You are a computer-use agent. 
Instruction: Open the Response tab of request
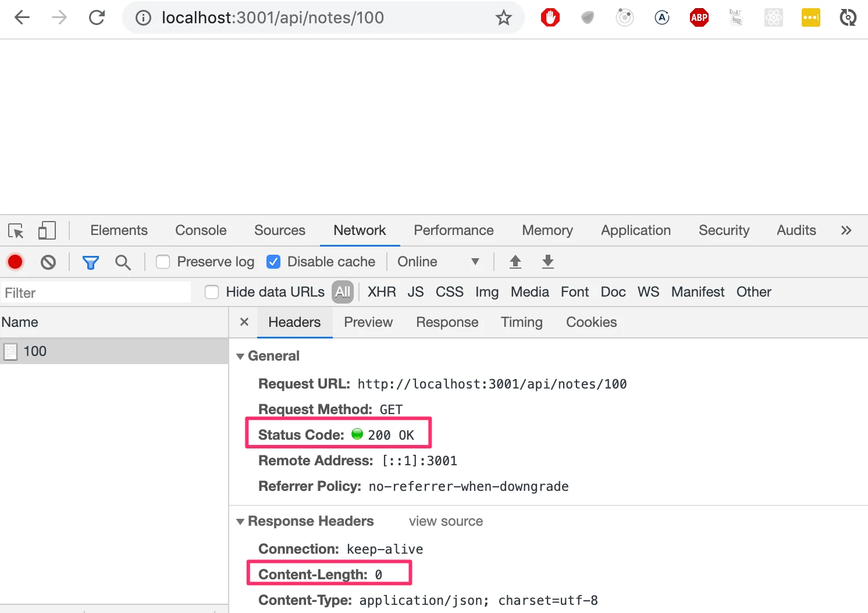[447, 323]
